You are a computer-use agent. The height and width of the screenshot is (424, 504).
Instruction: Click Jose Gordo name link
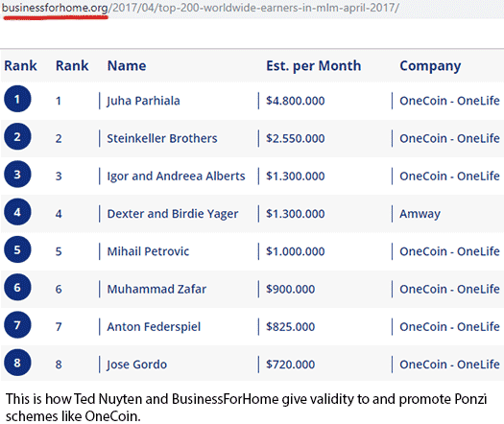(x=136, y=365)
